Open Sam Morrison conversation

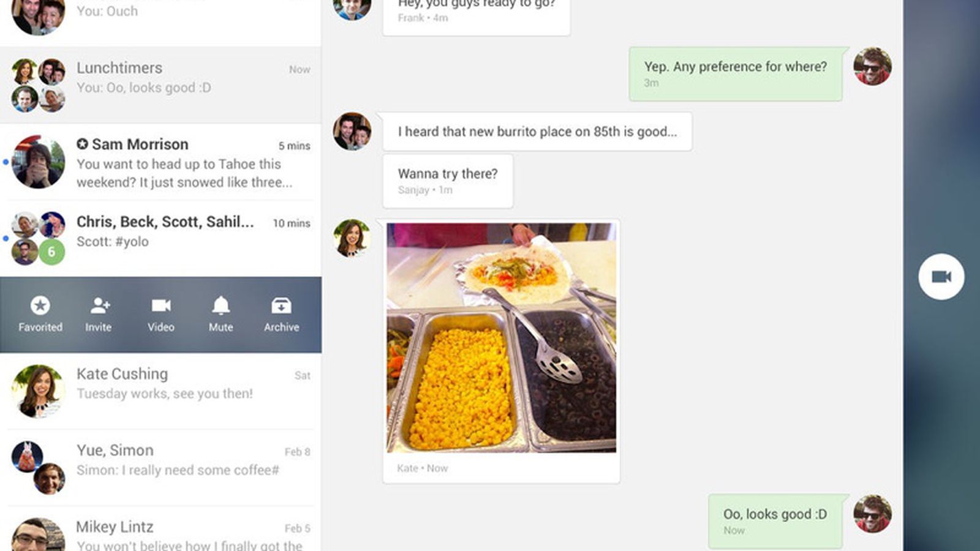click(160, 162)
